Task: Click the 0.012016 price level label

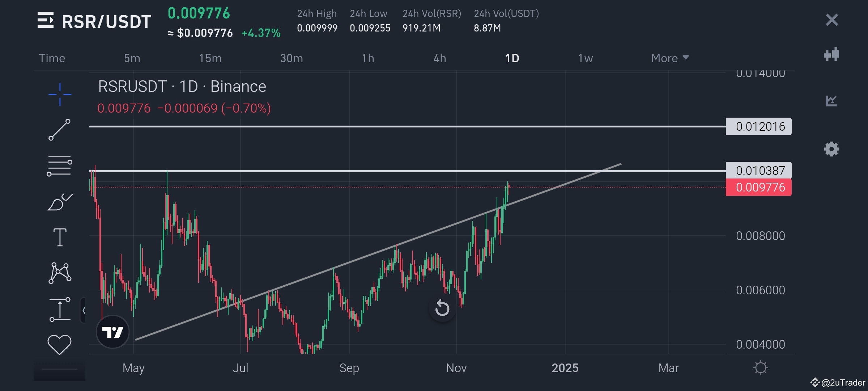Action: click(x=758, y=127)
